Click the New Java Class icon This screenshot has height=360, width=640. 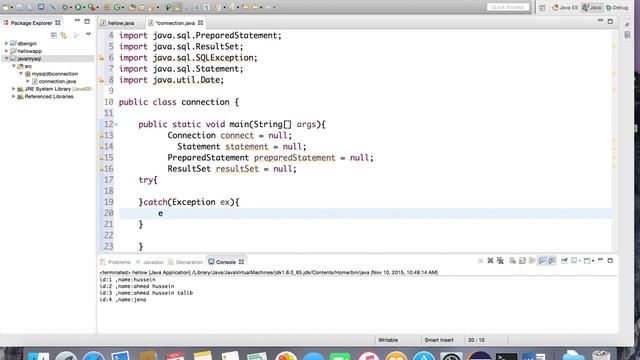[x=117, y=7]
